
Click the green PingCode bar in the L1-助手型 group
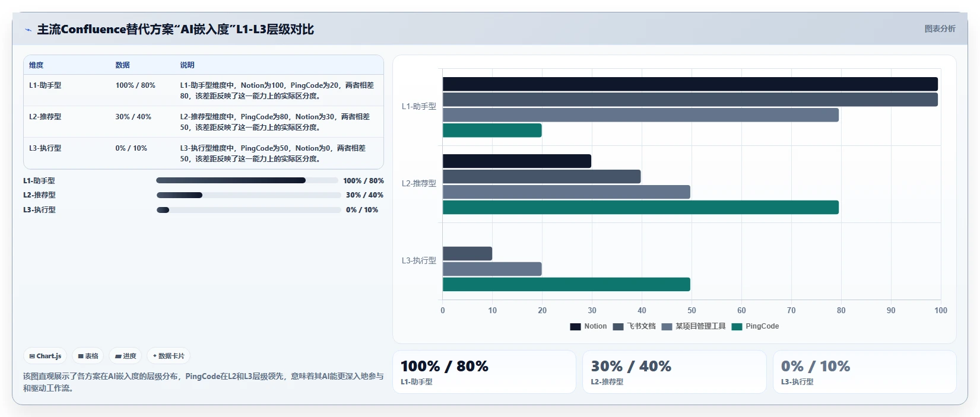pyautogui.click(x=492, y=130)
